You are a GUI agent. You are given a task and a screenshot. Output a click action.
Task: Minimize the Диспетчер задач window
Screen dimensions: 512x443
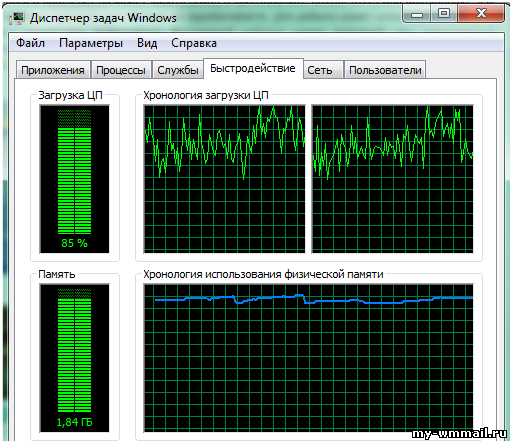point(417,14)
